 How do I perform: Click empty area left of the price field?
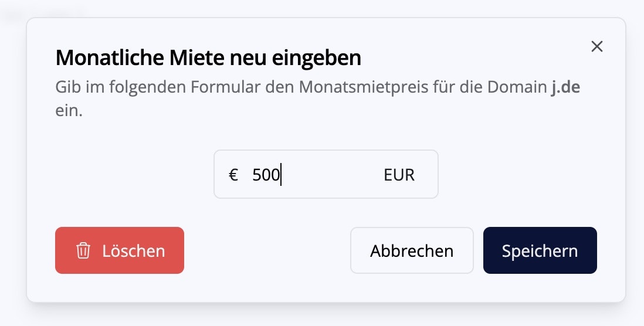point(129,175)
